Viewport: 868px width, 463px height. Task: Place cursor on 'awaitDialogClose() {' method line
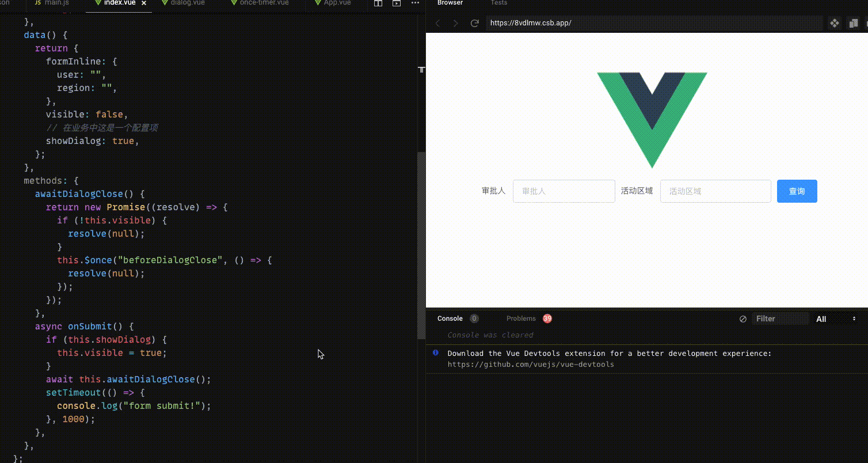(x=90, y=194)
